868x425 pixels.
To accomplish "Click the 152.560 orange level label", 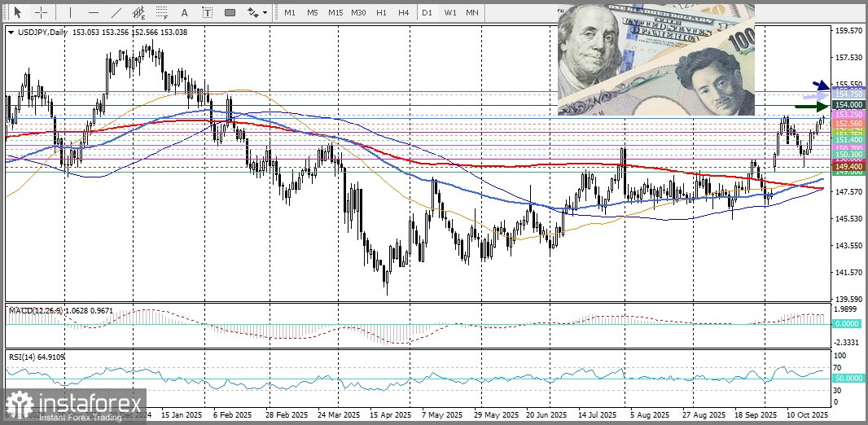I will (x=848, y=124).
